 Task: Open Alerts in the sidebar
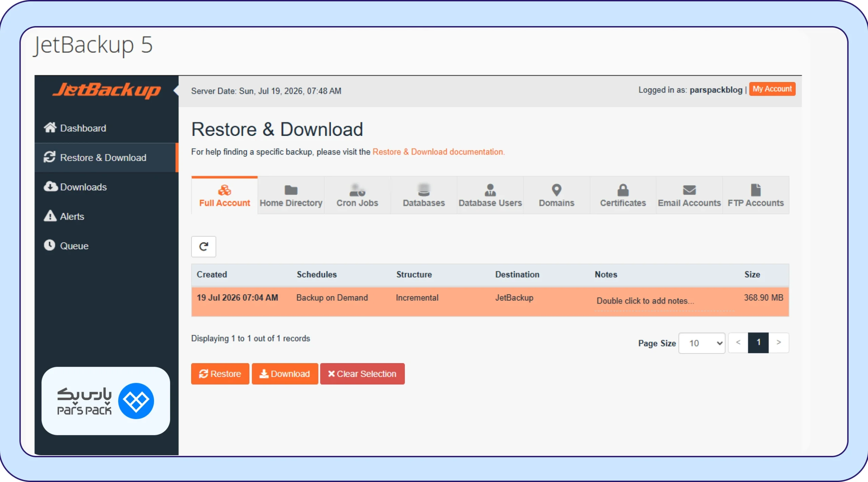pyautogui.click(x=106, y=217)
